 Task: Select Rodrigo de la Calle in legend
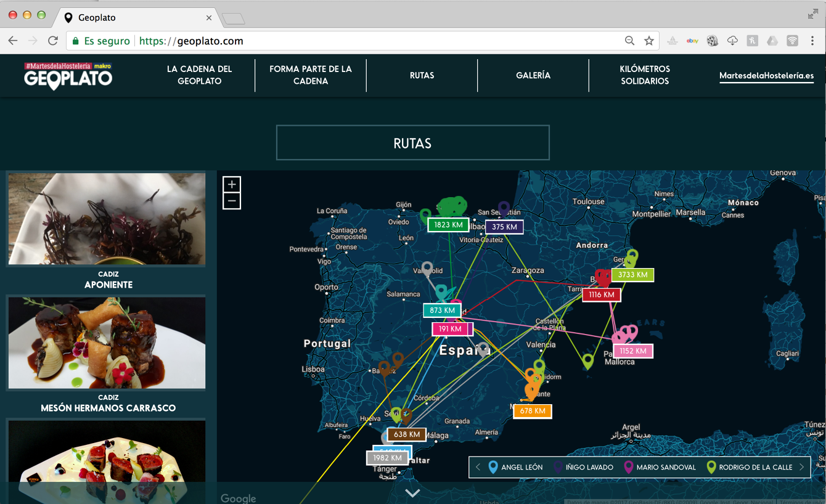coord(749,467)
